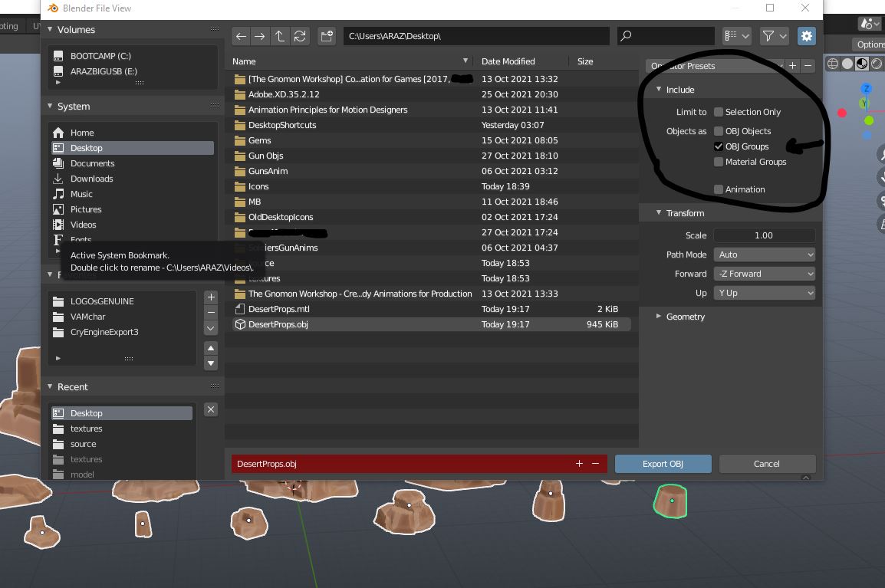The height and width of the screenshot is (588, 885).
Task: Create a new directory
Action: [x=326, y=36]
